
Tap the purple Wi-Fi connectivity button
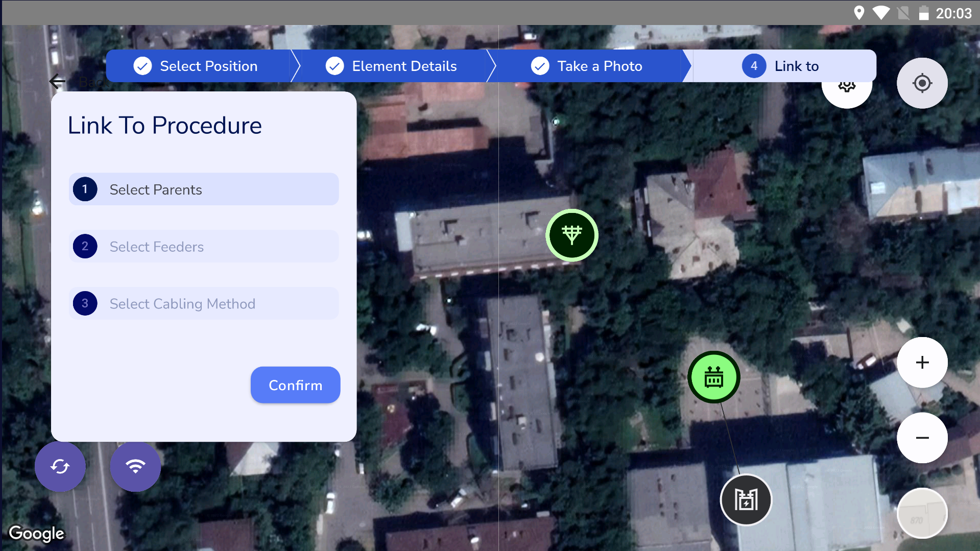135,466
